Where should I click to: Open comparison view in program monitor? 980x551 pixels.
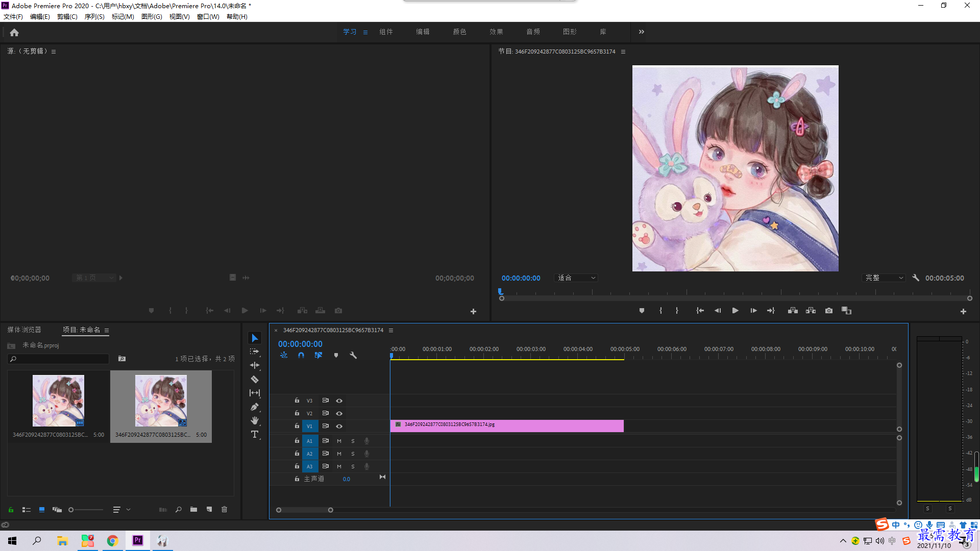pyautogui.click(x=846, y=311)
